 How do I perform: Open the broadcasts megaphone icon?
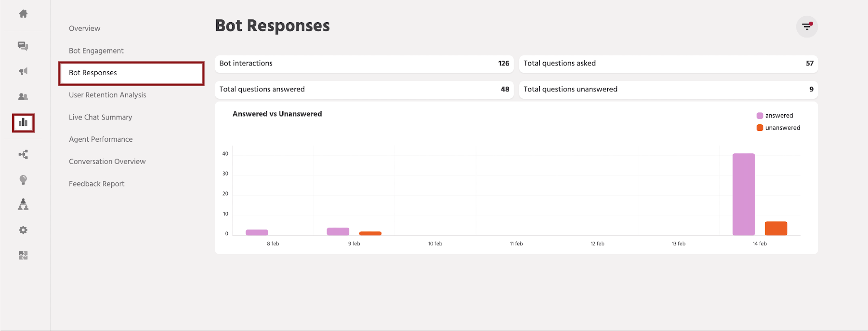coord(23,71)
